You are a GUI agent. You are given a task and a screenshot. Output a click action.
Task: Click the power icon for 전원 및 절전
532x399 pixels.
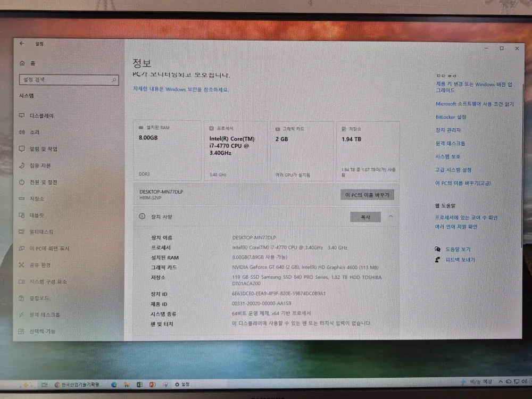(22, 182)
